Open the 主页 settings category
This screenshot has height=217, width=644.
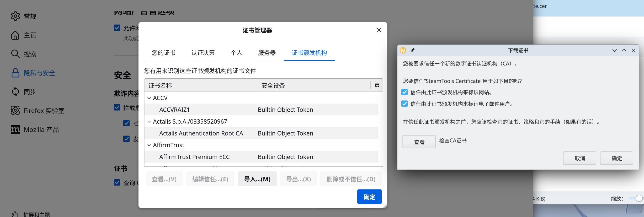(x=30, y=35)
